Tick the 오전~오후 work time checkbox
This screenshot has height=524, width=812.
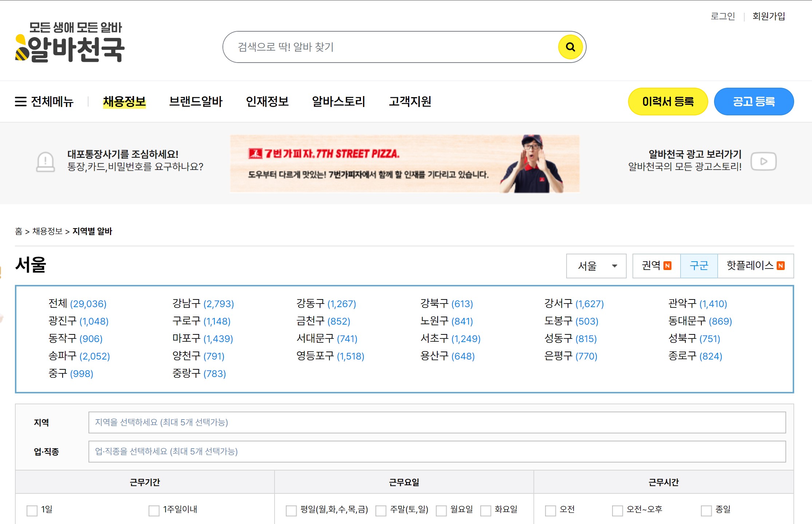coord(617,511)
